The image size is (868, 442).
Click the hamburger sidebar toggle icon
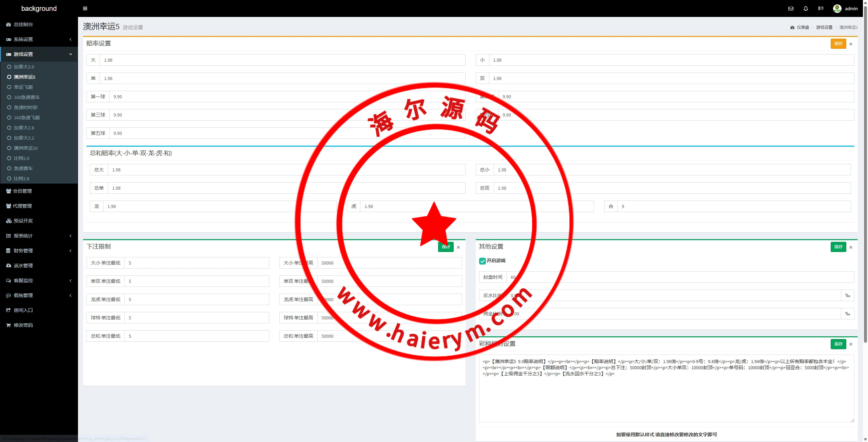(x=85, y=8)
